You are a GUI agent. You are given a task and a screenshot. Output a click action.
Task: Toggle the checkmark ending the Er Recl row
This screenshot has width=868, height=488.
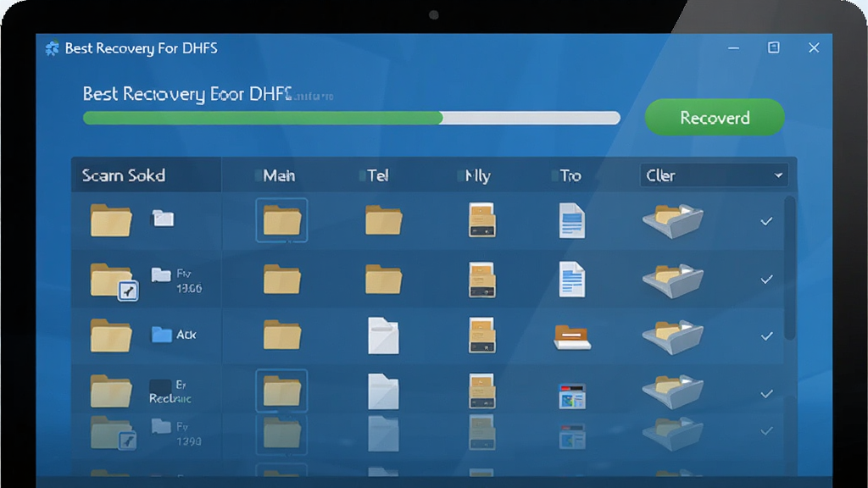(766, 394)
